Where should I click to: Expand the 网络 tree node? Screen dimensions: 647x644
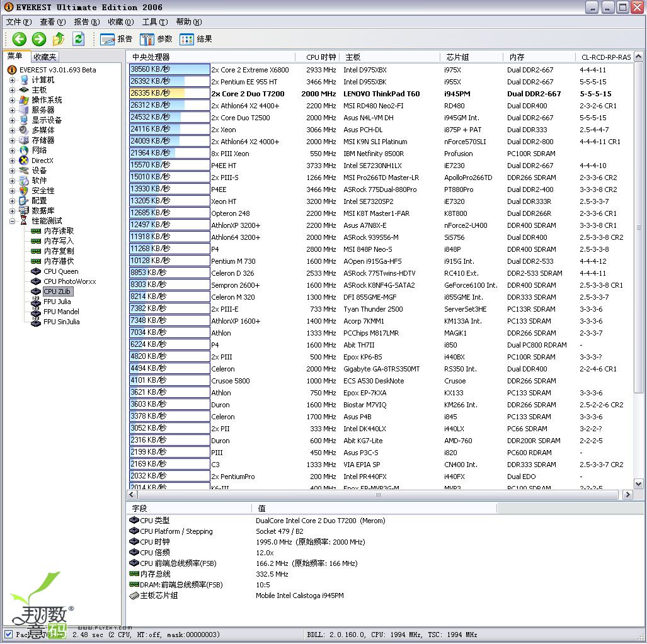(12, 150)
